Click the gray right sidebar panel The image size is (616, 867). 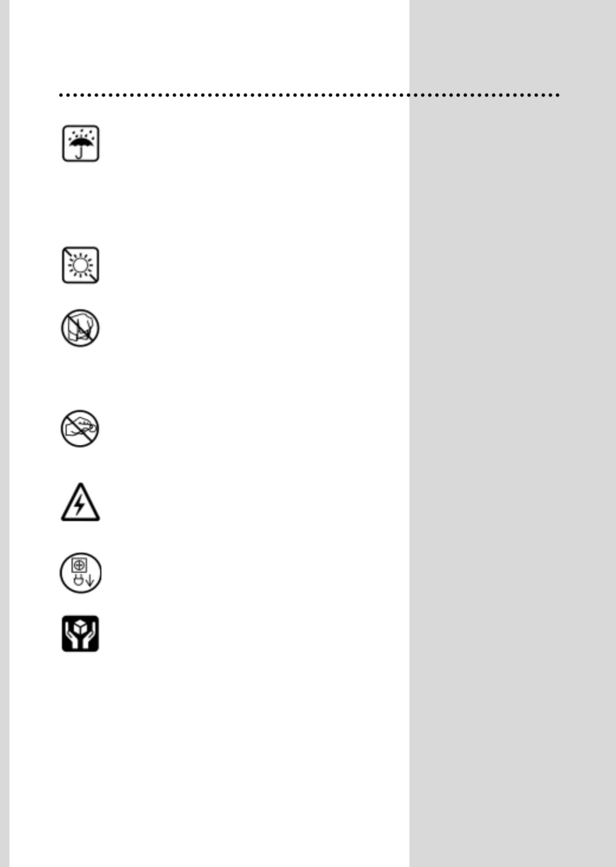(512, 485)
